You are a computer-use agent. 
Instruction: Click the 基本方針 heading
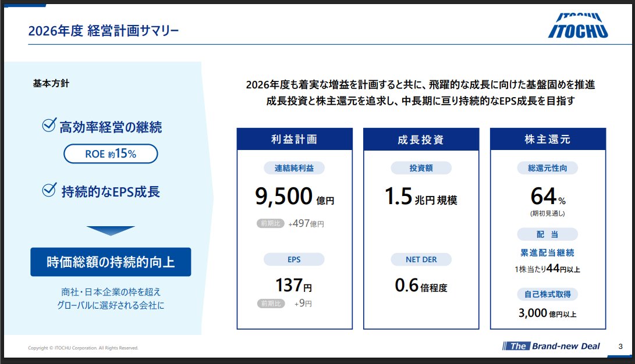click(51, 83)
